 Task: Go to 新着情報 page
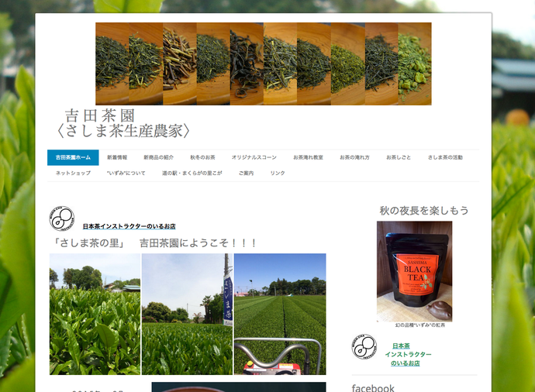tap(117, 157)
